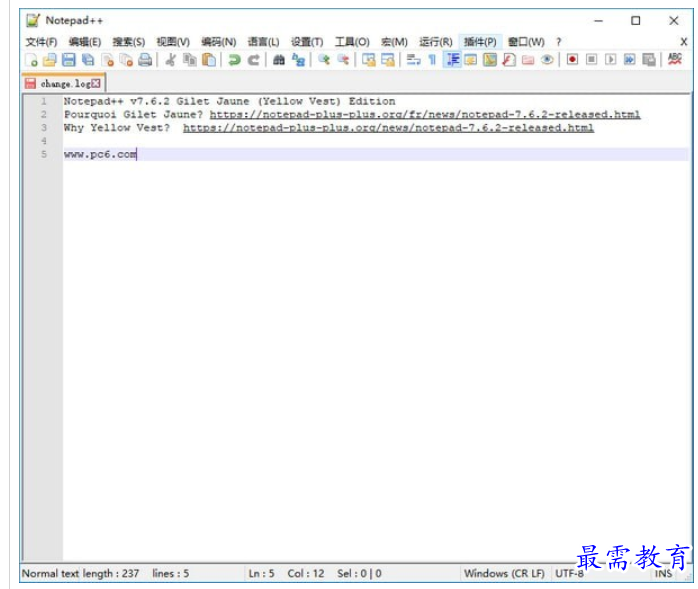Click the Copy toolbar icon
The image size is (698, 589).
click(x=190, y=60)
